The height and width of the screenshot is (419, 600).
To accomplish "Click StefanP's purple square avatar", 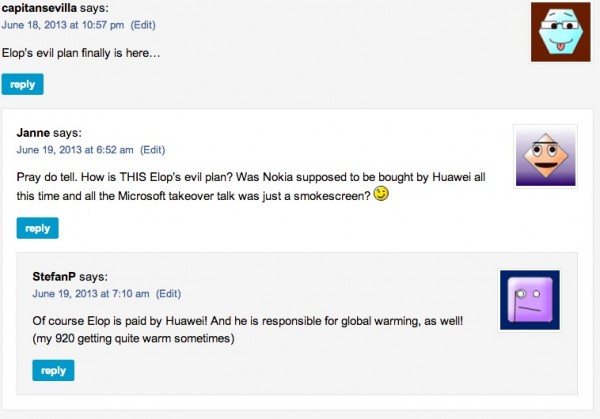I will point(529,300).
